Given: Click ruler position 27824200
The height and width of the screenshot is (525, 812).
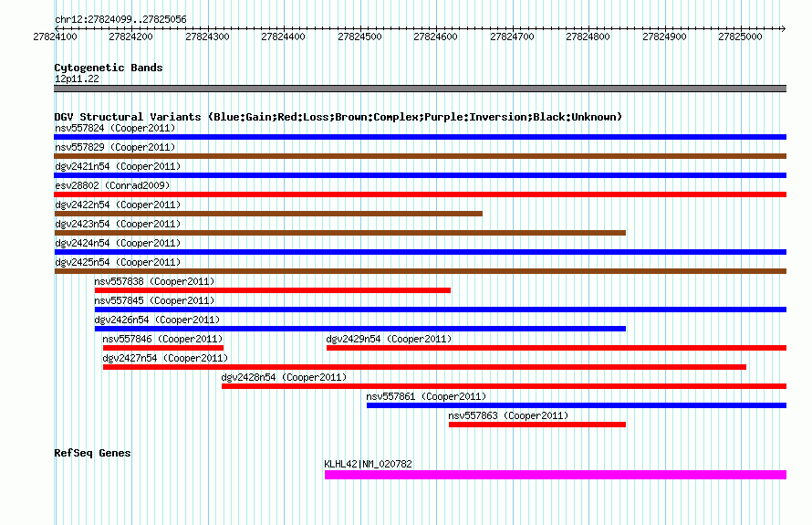Looking at the screenshot, I should tap(131, 37).
